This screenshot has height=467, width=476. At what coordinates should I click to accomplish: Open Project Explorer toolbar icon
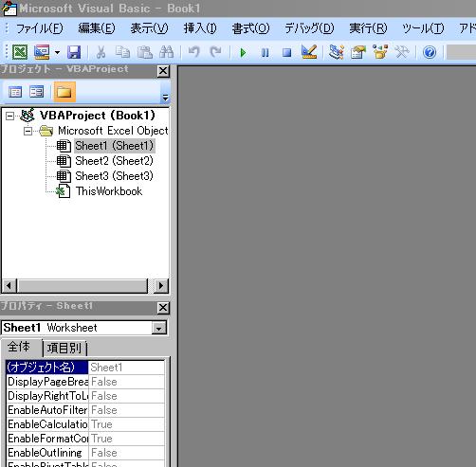336,52
